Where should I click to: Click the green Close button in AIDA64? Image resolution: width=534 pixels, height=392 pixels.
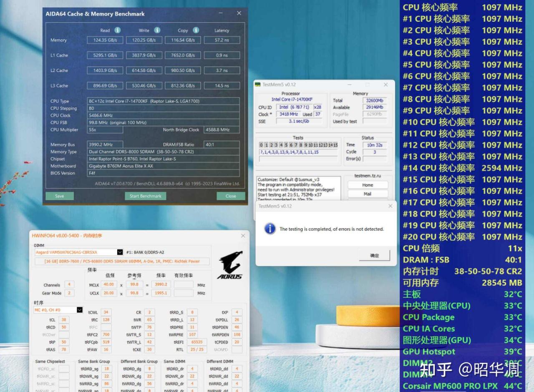coord(231,196)
